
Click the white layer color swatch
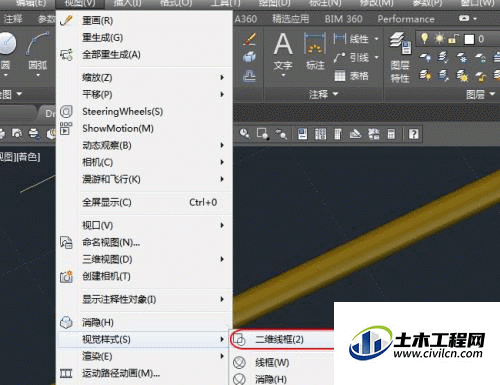469,39
